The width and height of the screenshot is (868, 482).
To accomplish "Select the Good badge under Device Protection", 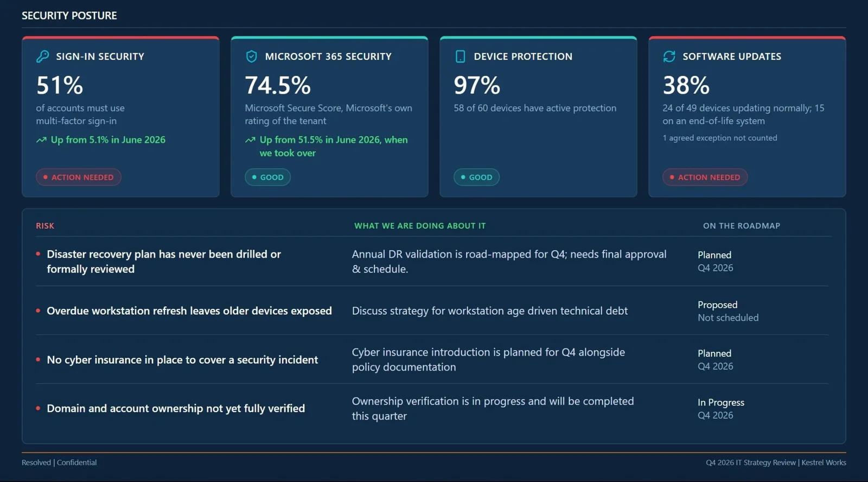I will point(476,177).
